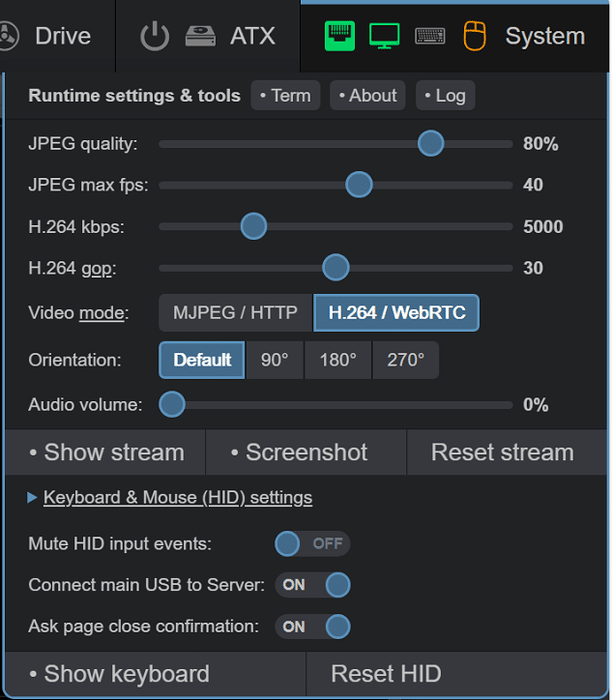612x700 pixels.
Task: Set orientation to 180°
Action: [338, 360]
